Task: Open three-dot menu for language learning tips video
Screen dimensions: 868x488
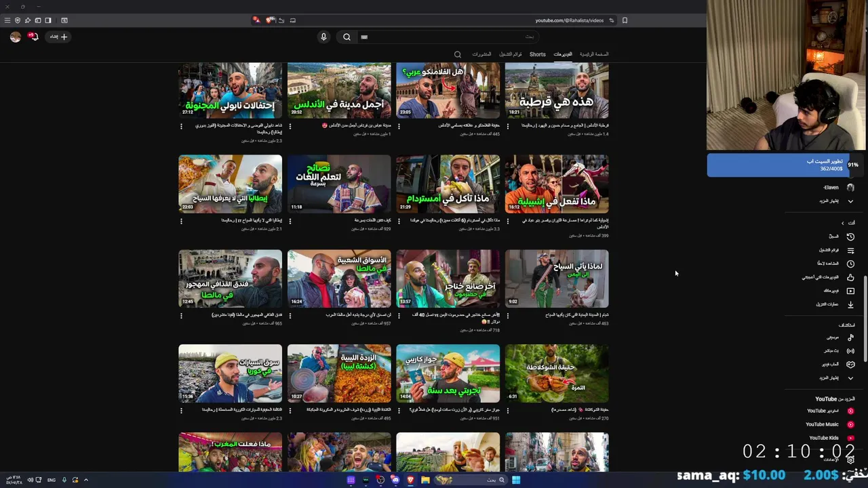Action: click(290, 221)
